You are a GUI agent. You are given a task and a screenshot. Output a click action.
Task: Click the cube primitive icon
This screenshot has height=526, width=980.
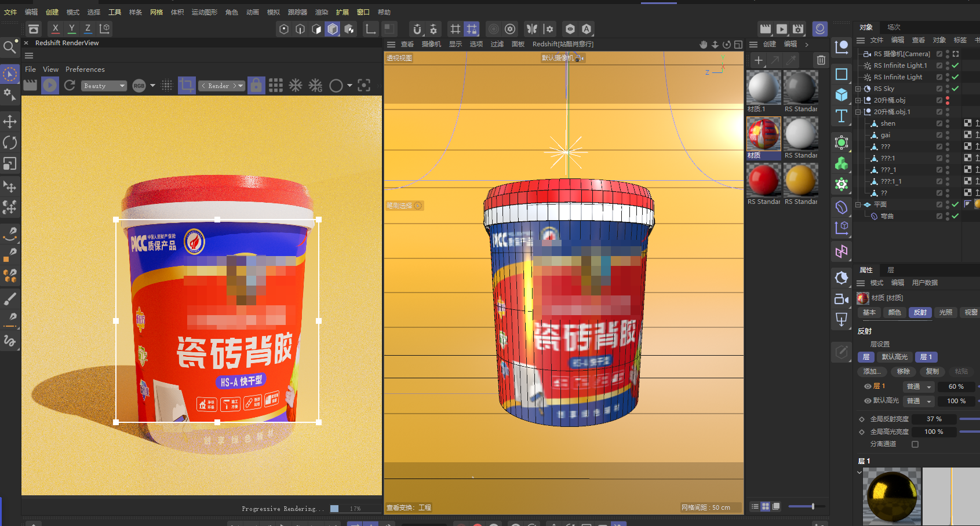[841, 95]
